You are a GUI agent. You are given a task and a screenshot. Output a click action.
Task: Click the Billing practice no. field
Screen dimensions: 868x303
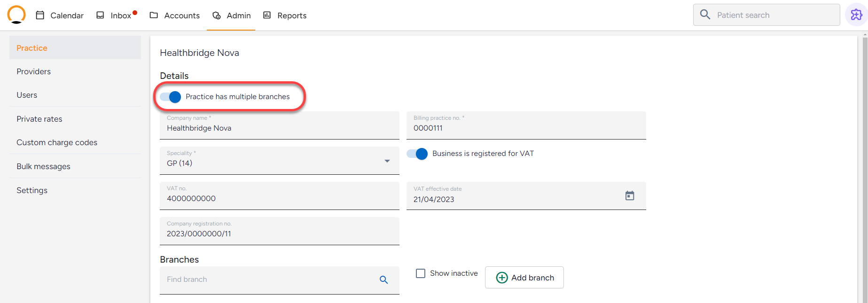click(x=526, y=125)
